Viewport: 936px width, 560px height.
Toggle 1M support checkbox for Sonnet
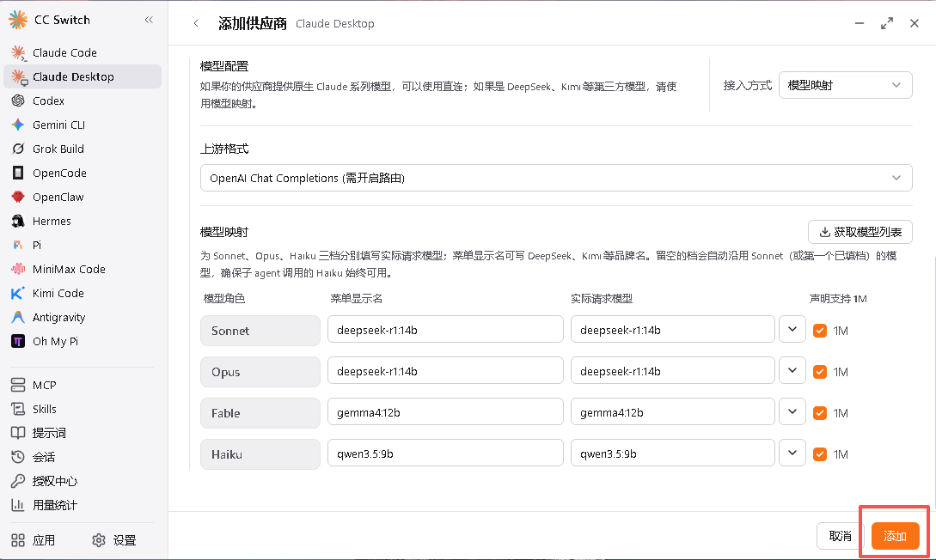pos(820,331)
